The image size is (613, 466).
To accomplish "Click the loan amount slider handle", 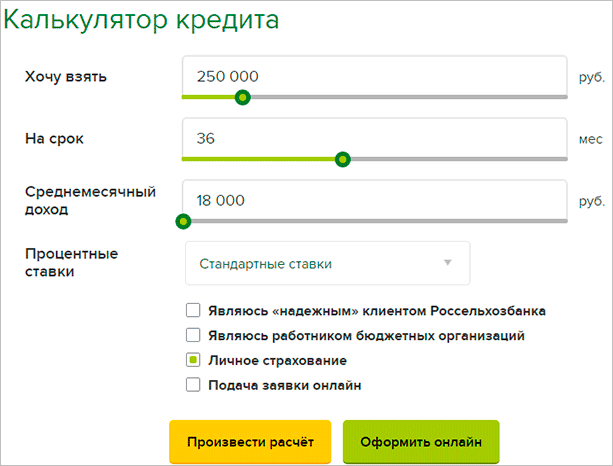I will point(242,97).
